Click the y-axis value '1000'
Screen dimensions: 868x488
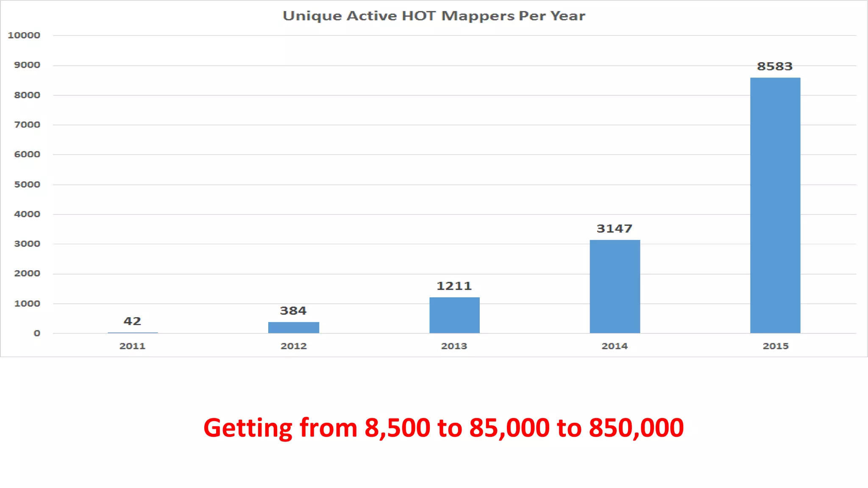pos(27,304)
